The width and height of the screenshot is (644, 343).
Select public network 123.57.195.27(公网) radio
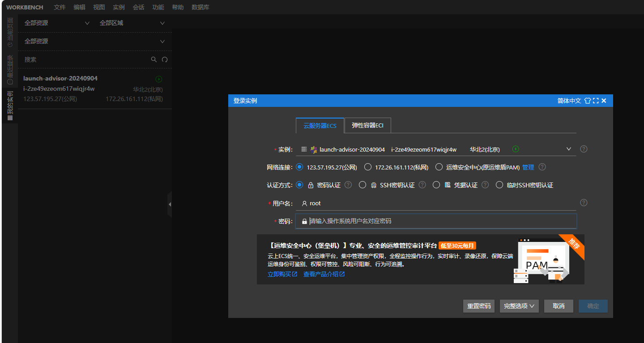point(299,167)
